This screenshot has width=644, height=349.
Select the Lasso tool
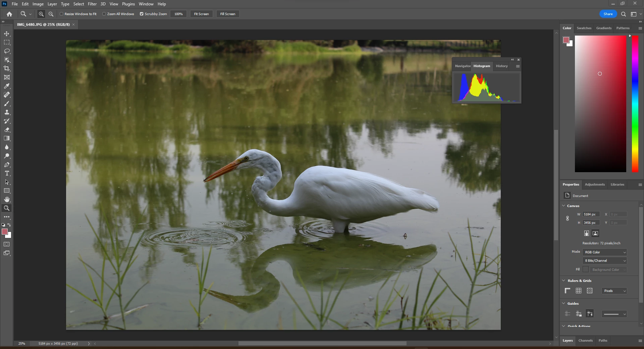[x=7, y=51]
